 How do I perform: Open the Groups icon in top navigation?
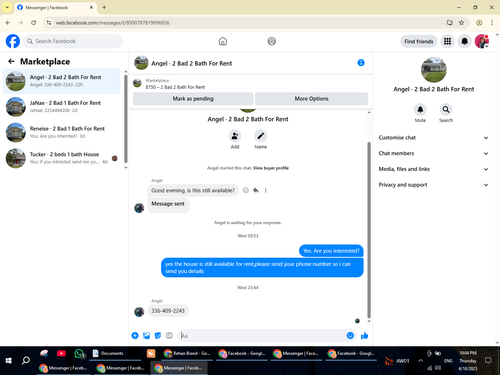pyautogui.click(x=272, y=41)
